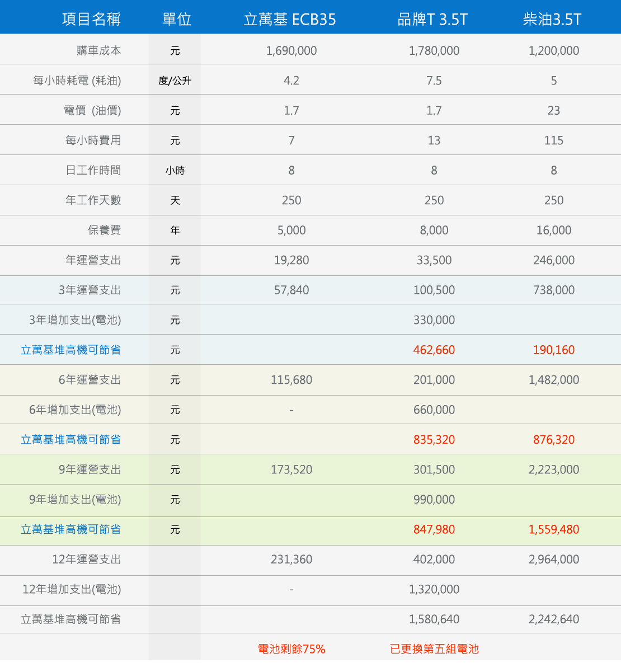Select the 電價 (油價) row label

click(x=92, y=110)
